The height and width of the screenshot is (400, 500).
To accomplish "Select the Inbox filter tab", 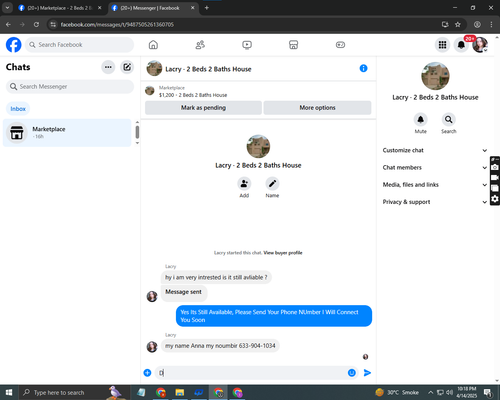I will (18, 109).
